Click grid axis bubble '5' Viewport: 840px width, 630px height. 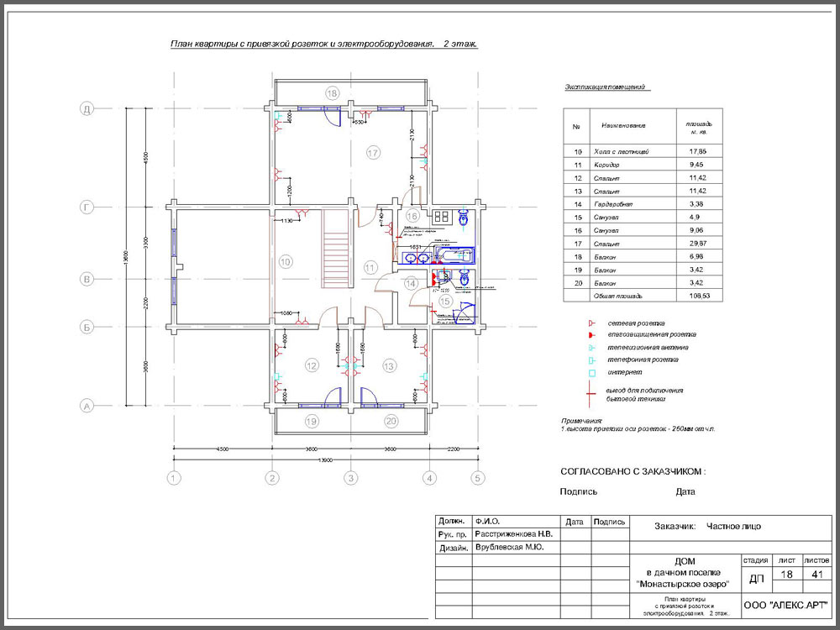[478, 478]
